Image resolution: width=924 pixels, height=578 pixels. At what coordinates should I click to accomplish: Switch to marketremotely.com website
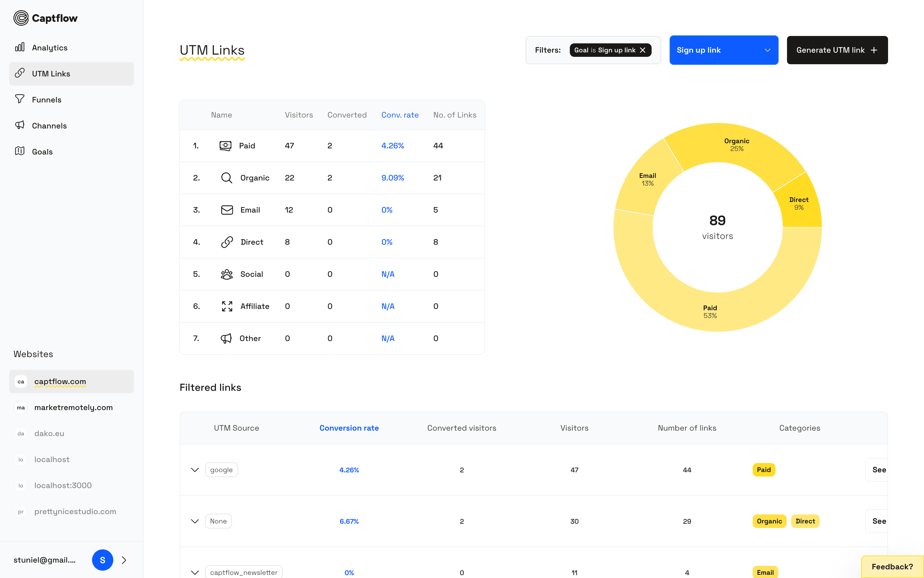tap(72, 407)
